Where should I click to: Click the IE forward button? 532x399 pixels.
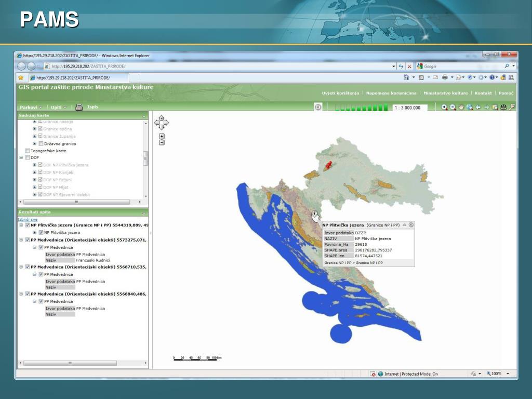(x=31, y=66)
